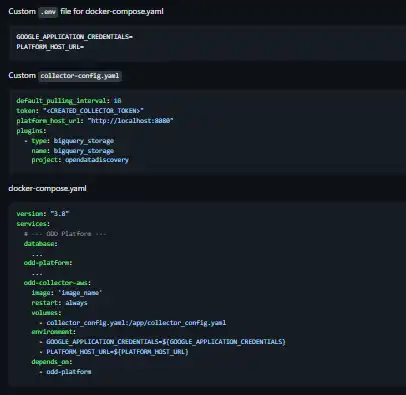The height and width of the screenshot is (395, 406).
Task: Click the 'plugins:' key line
Action: tap(31, 131)
